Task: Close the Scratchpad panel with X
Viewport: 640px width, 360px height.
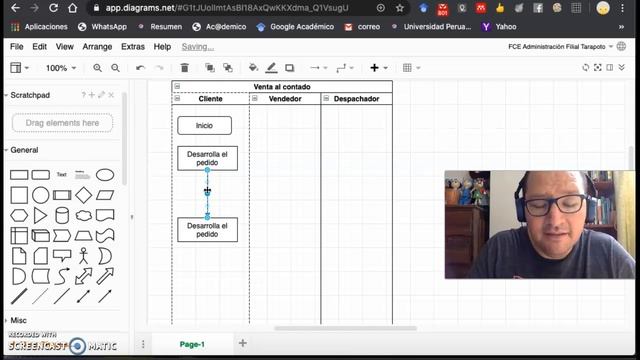Action: click(x=111, y=95)
